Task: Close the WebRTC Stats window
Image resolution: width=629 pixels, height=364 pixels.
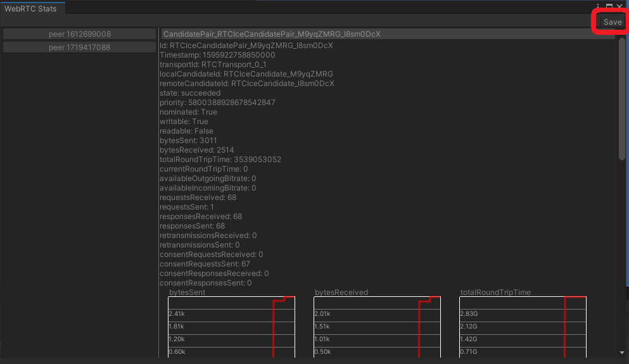Action: tap(619, 7)
